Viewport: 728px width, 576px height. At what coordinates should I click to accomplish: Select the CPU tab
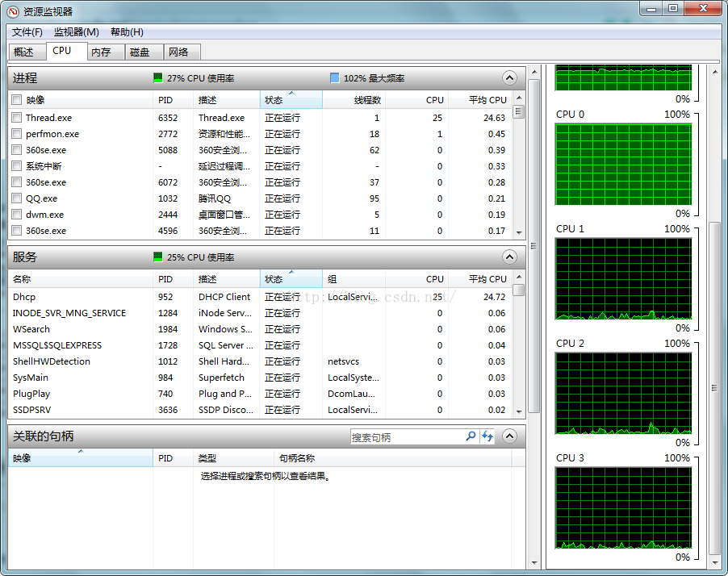[x=66, y=51]
